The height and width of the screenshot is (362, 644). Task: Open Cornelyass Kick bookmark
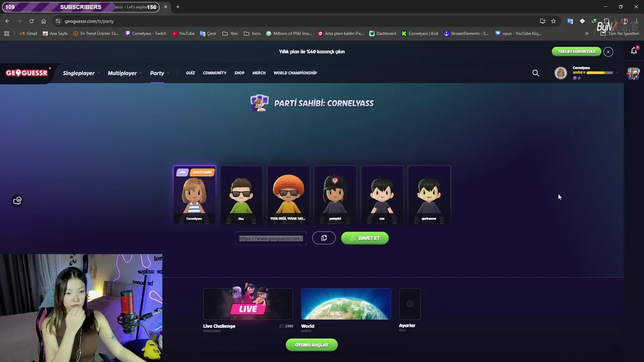pyautogui.click(x=420, y=34)
